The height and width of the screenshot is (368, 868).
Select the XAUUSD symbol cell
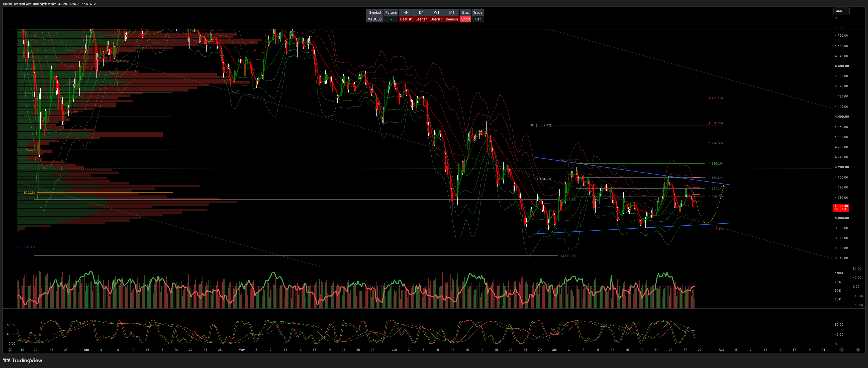click(375, 19)
